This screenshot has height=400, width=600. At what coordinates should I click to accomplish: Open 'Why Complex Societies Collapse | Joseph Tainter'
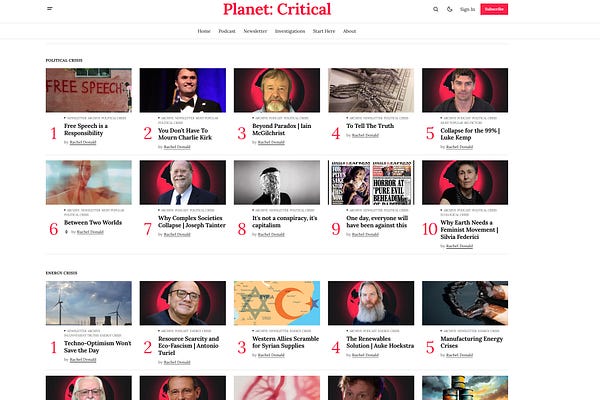(x=192, y=222)
